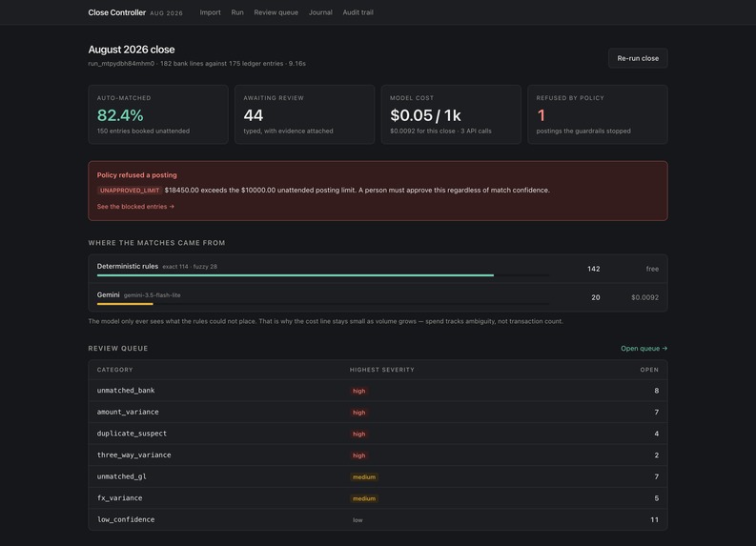Click the Policy refused a posting heading
756x546 pixels.
pyautogui.click(x=137, y=175)
